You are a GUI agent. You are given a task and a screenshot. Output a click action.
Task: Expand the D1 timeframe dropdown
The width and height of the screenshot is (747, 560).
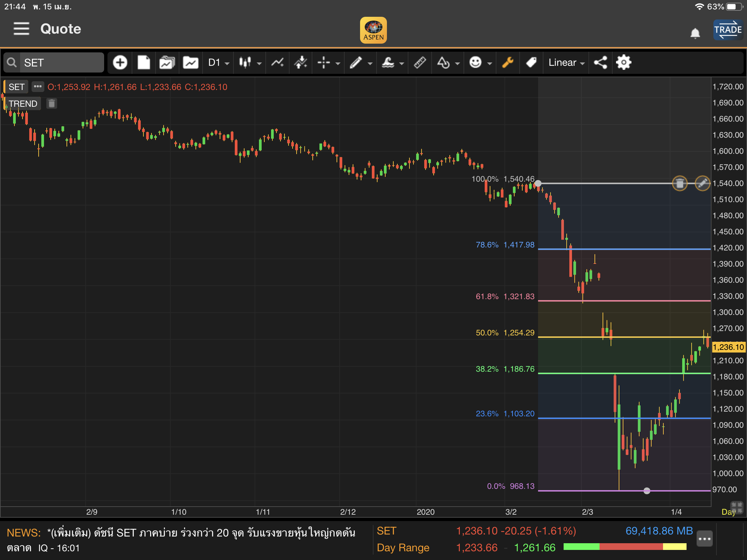(219, 63)
